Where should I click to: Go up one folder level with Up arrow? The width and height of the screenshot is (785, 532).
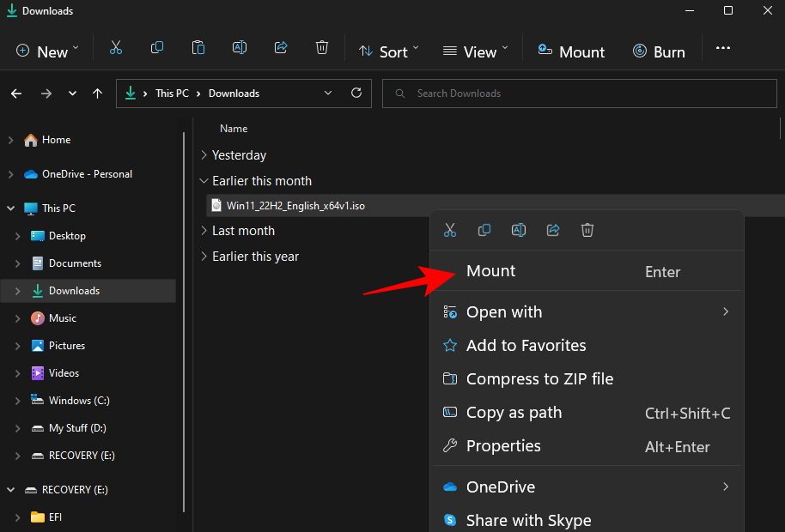point(98,94)
